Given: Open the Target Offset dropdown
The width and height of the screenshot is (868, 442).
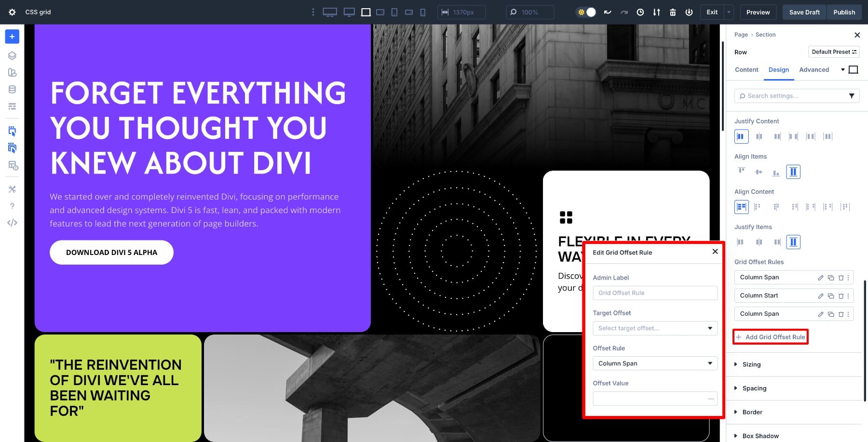Looking at the screenshot, I should [x=655, y=328].
